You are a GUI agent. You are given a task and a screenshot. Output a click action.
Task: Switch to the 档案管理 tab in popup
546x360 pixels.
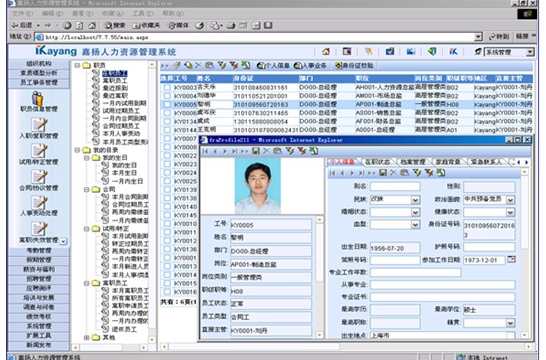point(413,162)
